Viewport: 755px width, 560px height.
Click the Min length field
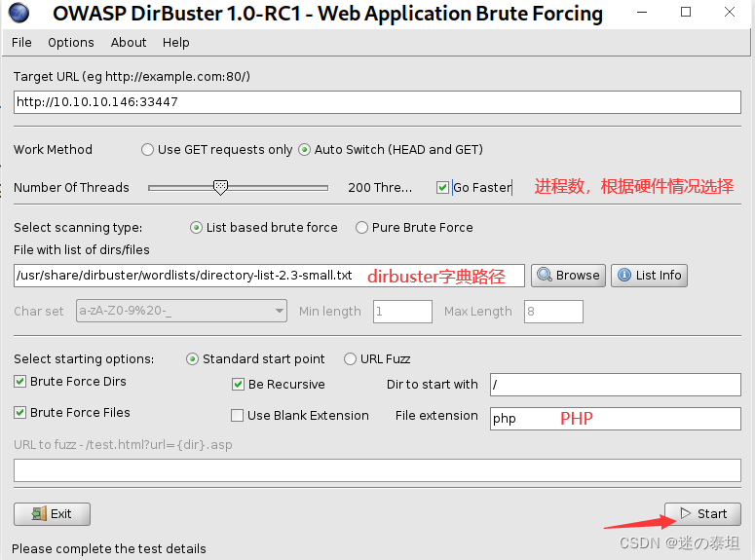[402, 312]
